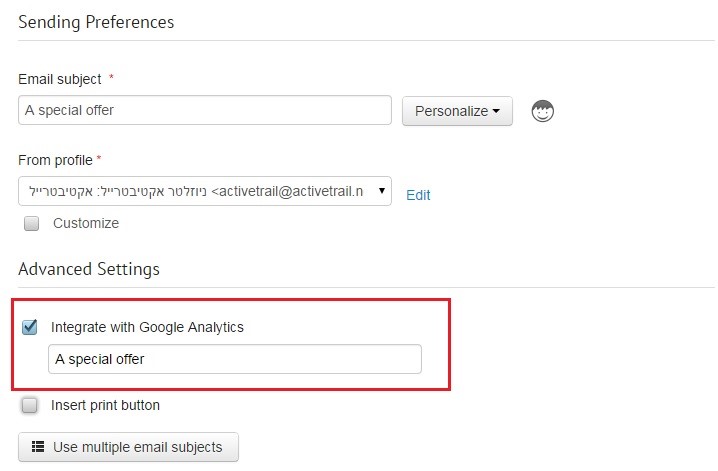Click the Advanced Settings heading
This screenshot has height=471, width=718.
(x=89, y=269)
